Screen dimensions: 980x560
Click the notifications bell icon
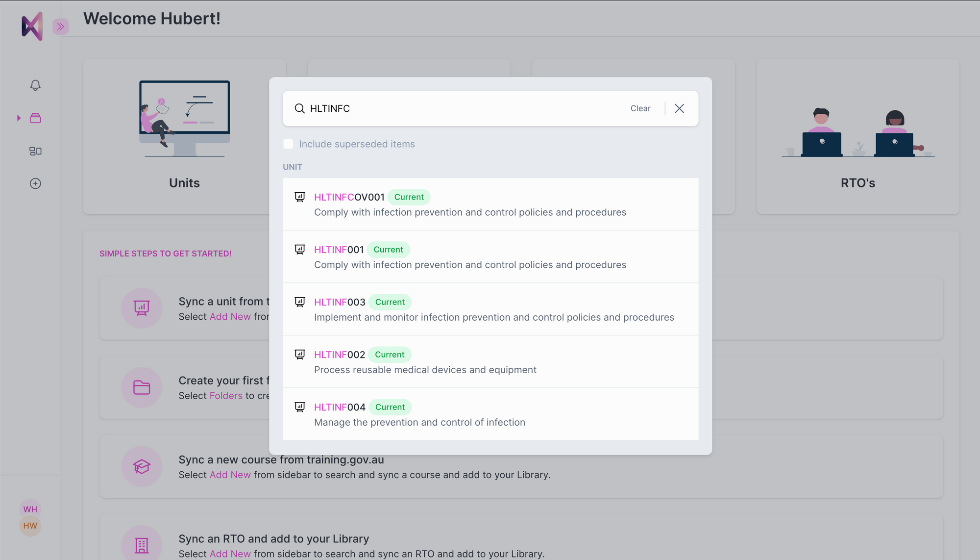35,85
